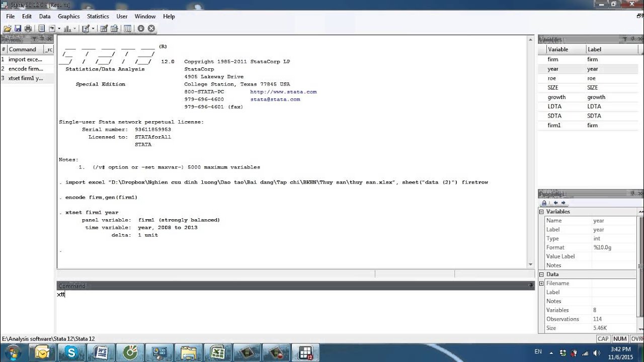Screen dimensions: 644x362
Task: Click the stata@stata.com email link
Action: click(x=275, y=100)
